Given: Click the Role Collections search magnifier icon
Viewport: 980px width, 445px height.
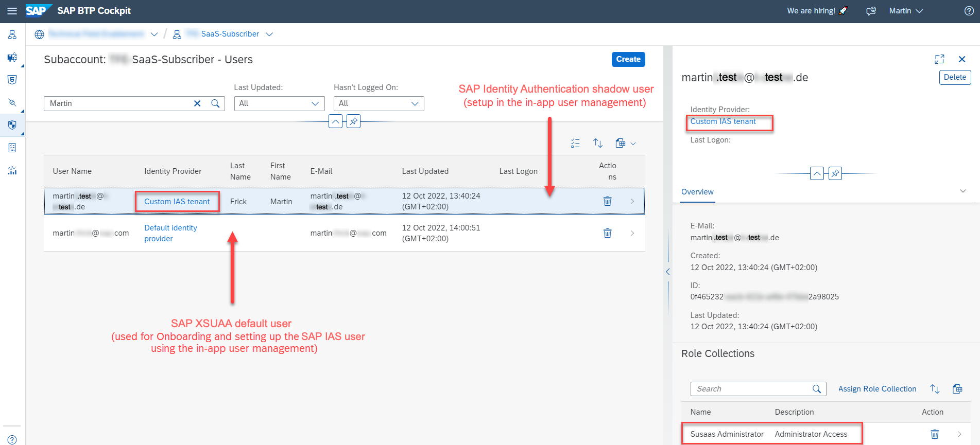Looking at the screenshot, I should [817, 389].
